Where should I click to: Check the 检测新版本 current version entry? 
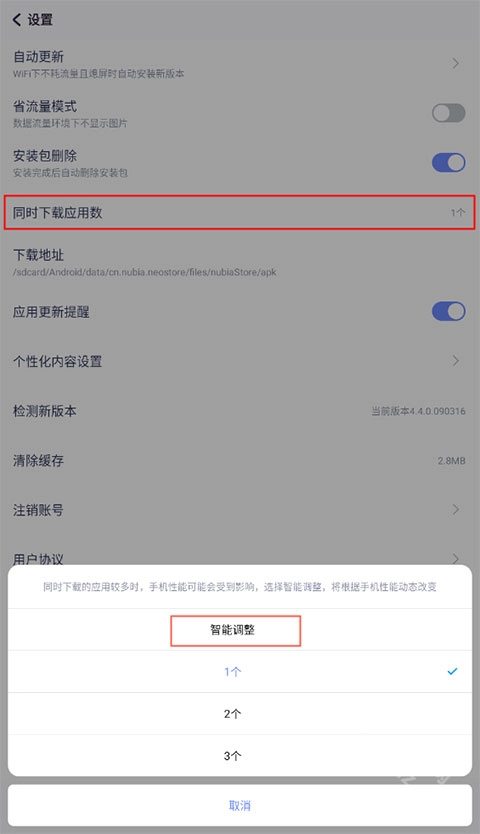[239, 411]
